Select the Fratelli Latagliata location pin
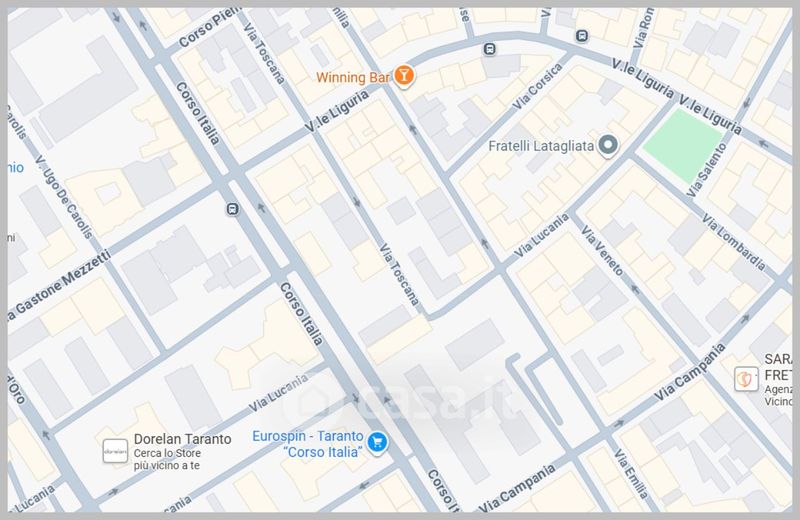Screen dimensions: 800x520 tap(608, 145)
